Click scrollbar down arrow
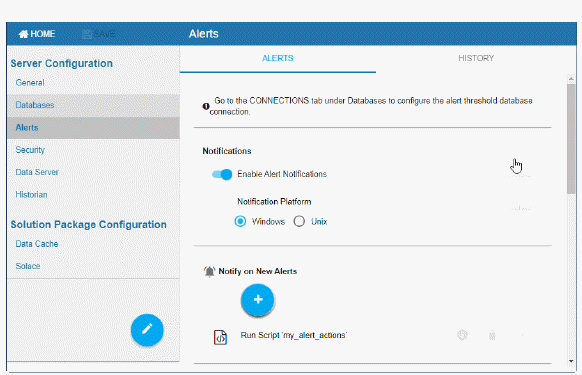Viewport: 582px width, 375px height. (571, 361)
